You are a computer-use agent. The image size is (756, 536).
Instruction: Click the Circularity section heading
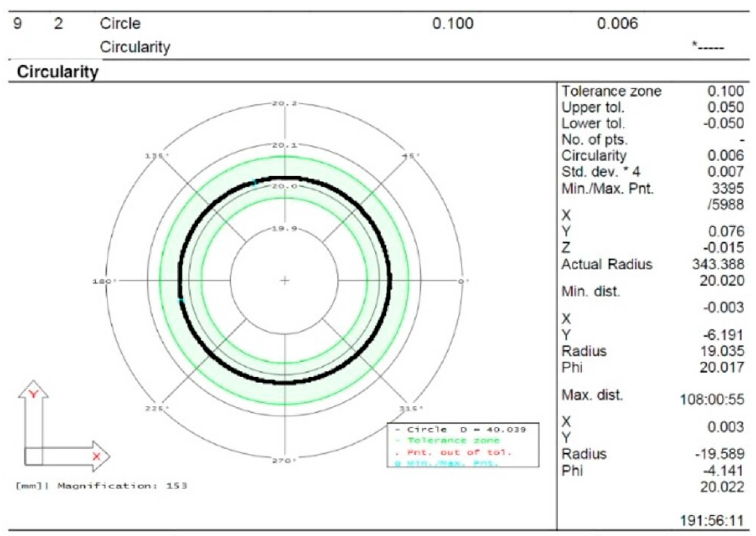coord(58,72)
